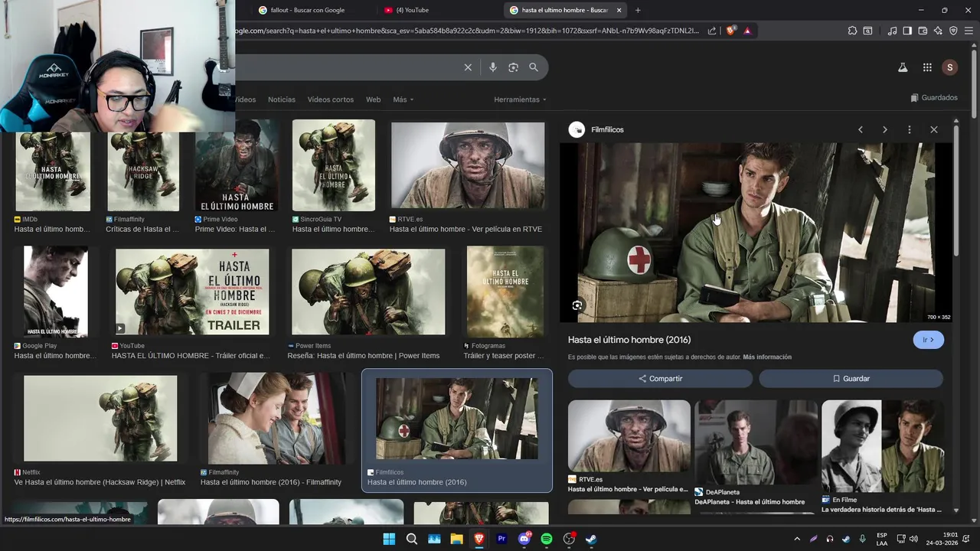The height and width of the screenshot is (551, 980).
Task: Open the YouTube trailer result thumbnail
Action: (192, 292)
